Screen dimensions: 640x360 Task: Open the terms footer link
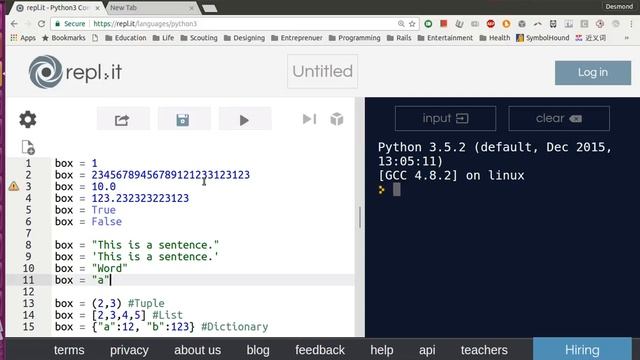click(69, 350)
